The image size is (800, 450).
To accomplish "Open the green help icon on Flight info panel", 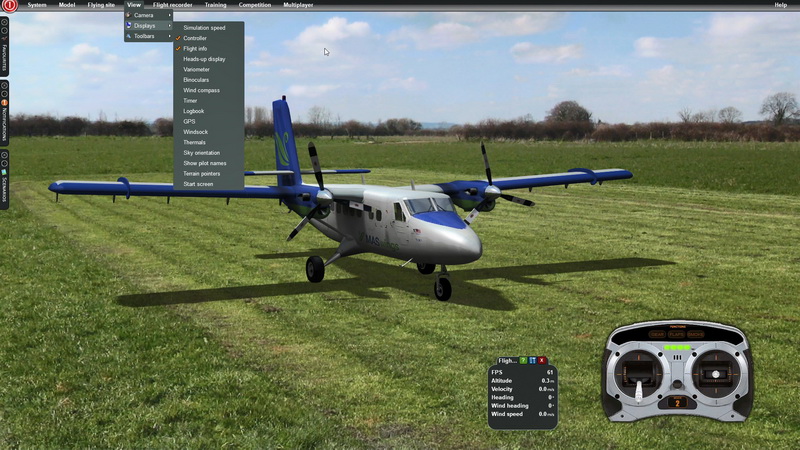I will click(x=523, y=360).
